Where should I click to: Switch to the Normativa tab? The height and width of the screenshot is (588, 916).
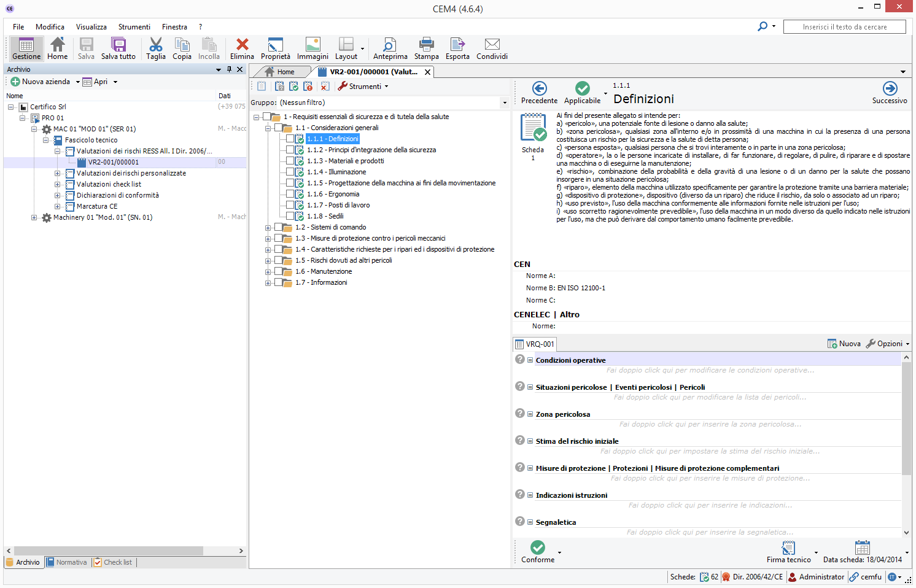pos(68,562)
